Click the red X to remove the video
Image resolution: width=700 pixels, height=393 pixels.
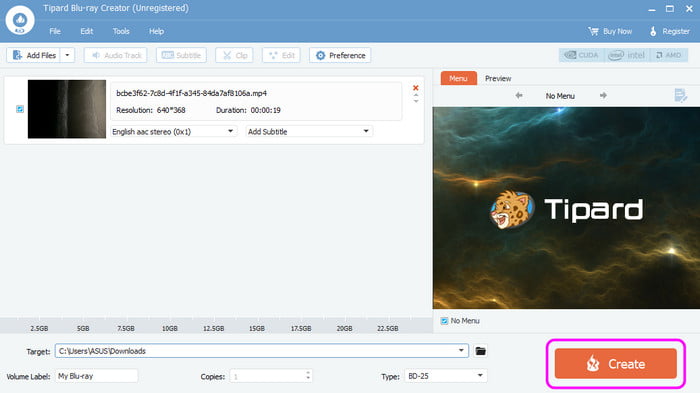coord(416,88)
